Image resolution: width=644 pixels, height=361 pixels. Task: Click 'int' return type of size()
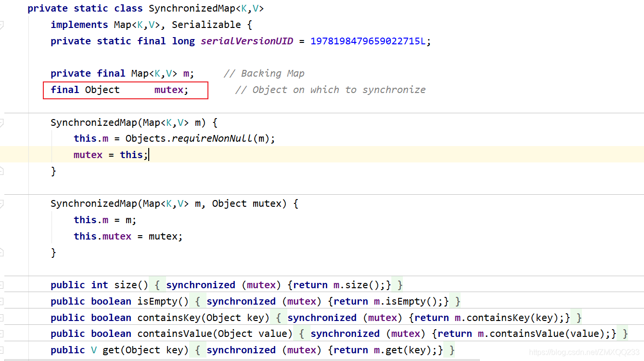(x=100, y=285)
